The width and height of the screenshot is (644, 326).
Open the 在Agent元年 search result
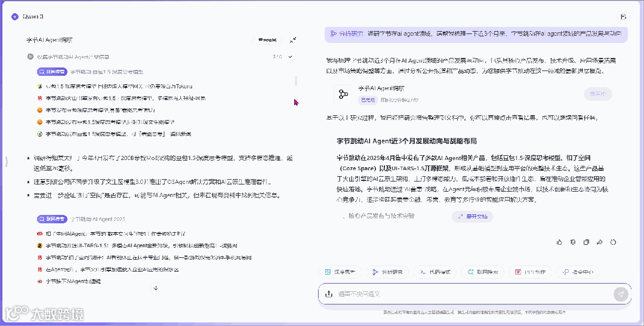pos(112,270)
